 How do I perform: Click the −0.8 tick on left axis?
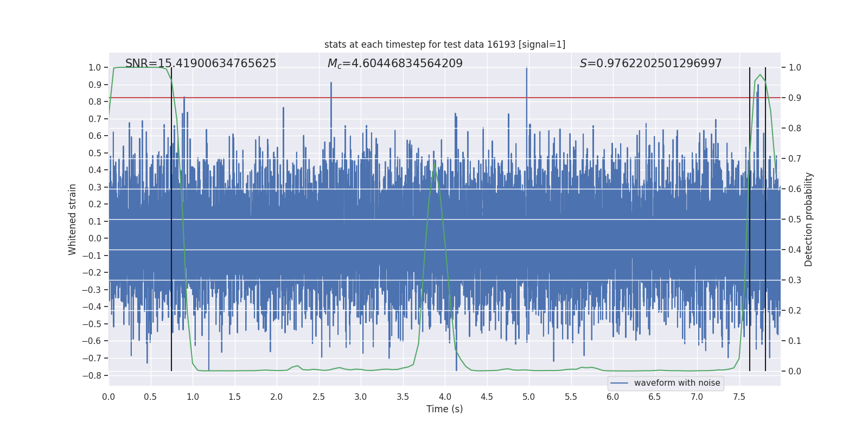(94, 375)
